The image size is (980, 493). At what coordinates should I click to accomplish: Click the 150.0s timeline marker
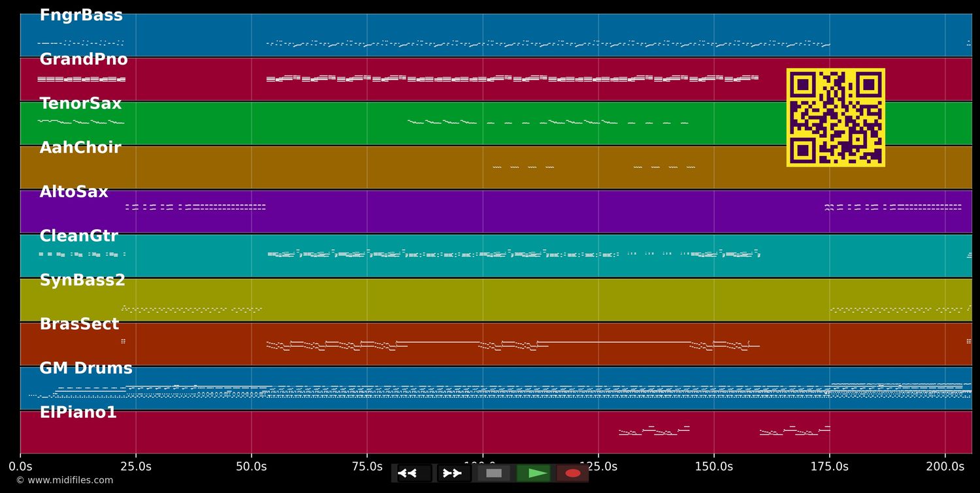714,466
